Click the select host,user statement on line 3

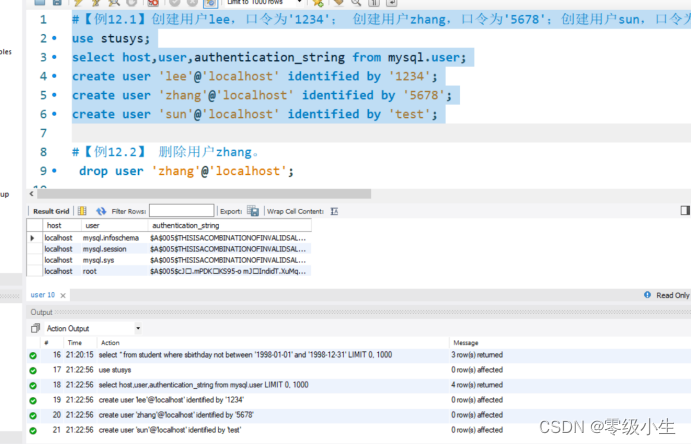(269, 58)
